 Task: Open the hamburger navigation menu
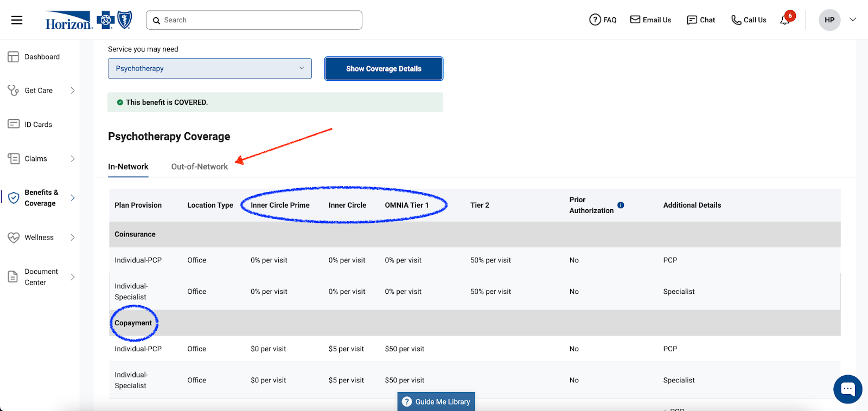[17, 20]
